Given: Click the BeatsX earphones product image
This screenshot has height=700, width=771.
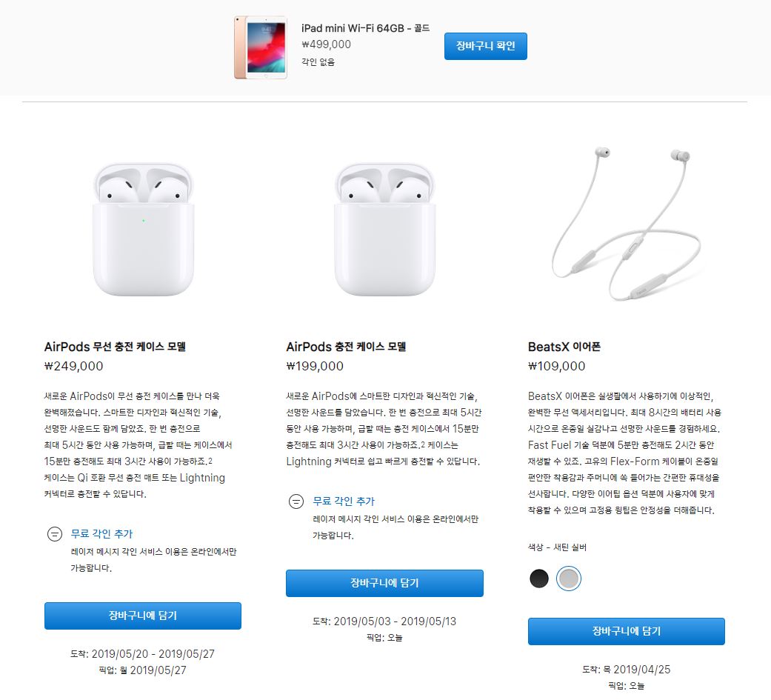Looking at the screenshot, I should coord(626,224).
